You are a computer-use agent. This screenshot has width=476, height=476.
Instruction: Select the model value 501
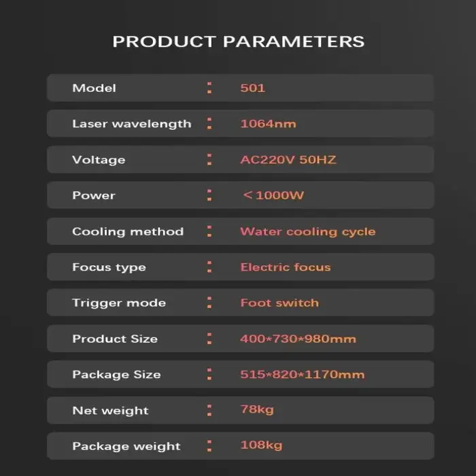point(252,88)
